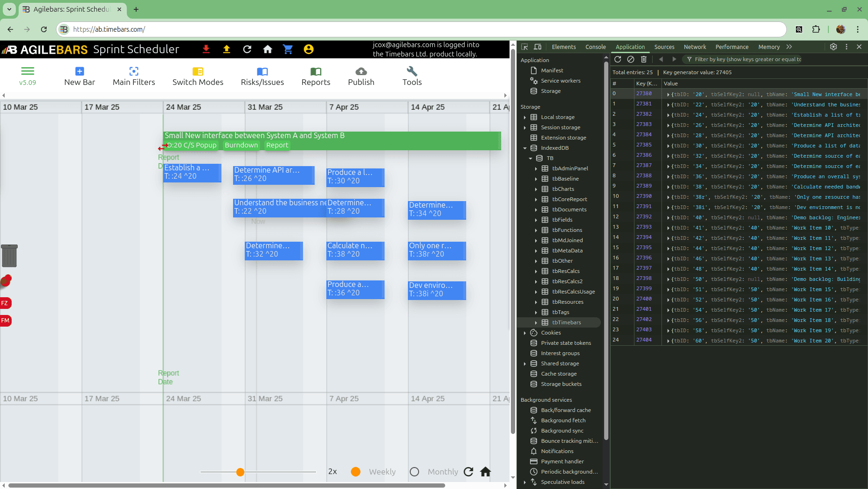Open Main Filters
868x489 pixels.
click(x=134, y=76)
